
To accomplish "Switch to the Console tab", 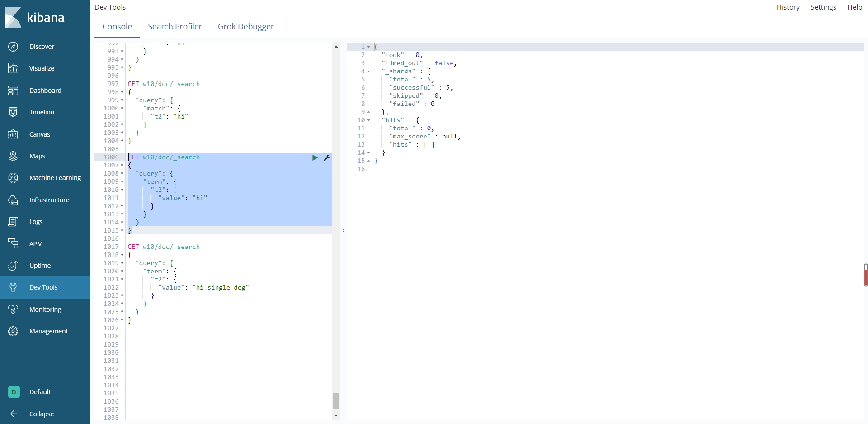I will click(x=117, y=27).
